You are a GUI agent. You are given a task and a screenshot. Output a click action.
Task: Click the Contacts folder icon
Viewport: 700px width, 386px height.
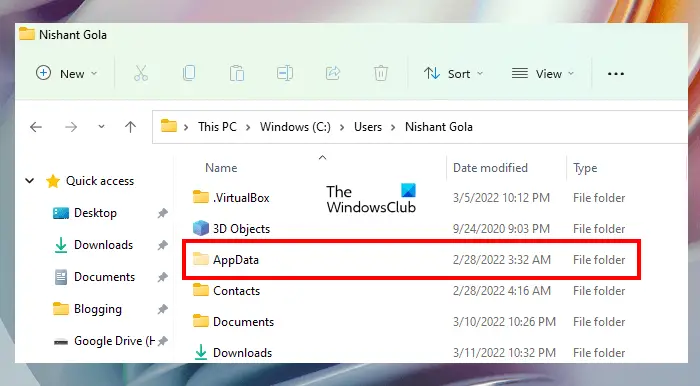200,290
